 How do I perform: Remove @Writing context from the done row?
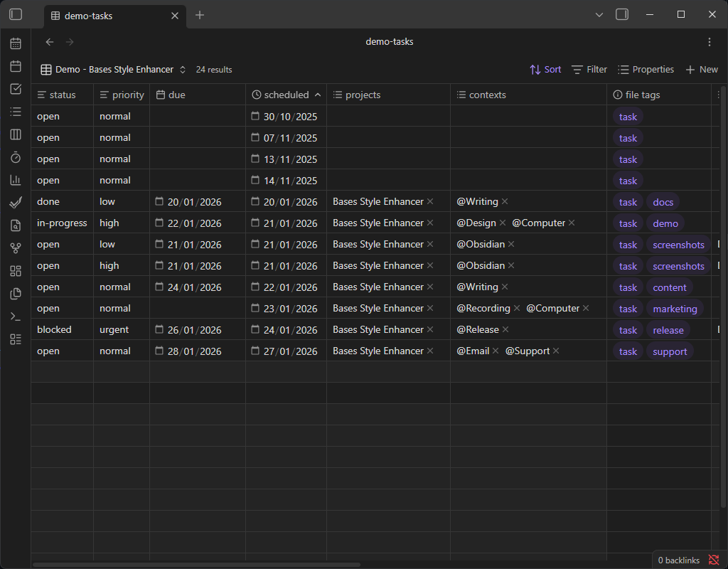(x=505, y=201)
